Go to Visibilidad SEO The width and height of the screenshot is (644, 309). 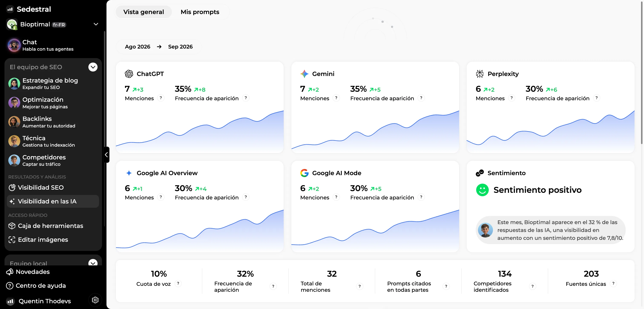click(x=53, y=187)
